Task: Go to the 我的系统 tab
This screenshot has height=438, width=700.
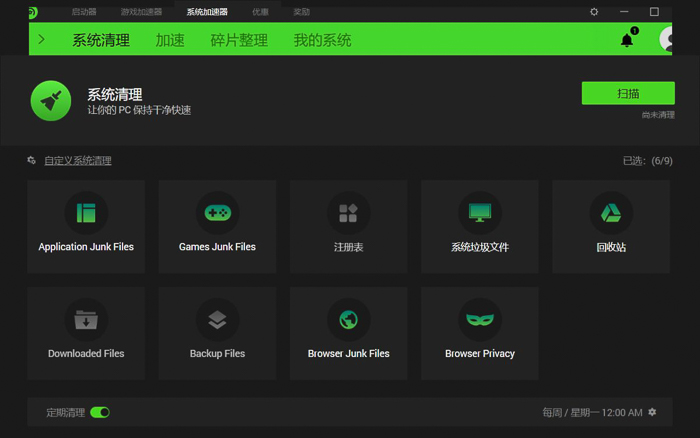Action: 322,40
